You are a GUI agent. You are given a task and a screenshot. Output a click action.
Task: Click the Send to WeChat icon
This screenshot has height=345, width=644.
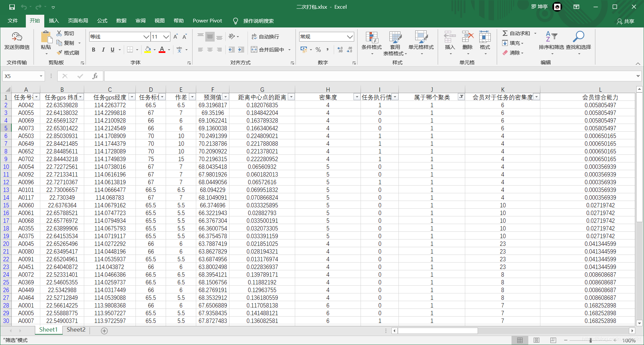[17, 37]
